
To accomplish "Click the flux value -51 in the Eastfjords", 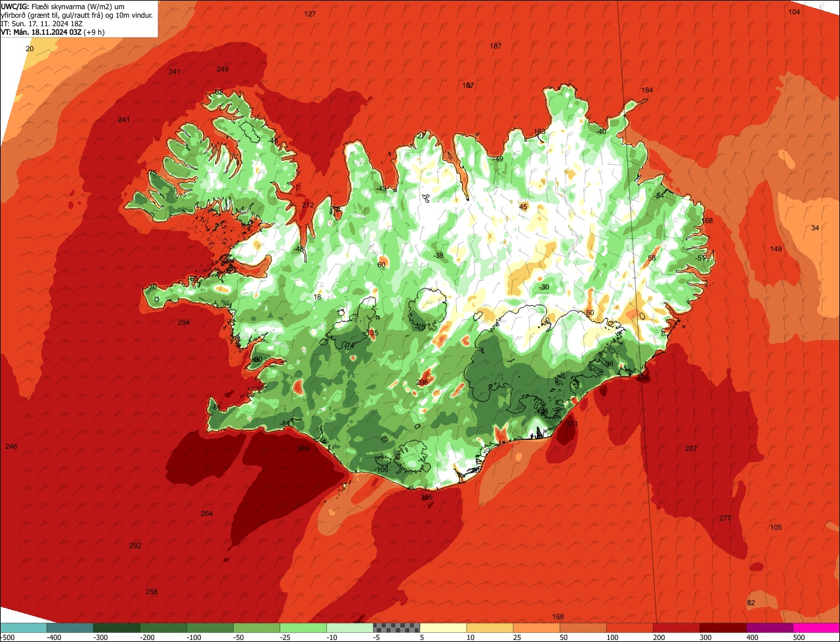I will point(702,258).
